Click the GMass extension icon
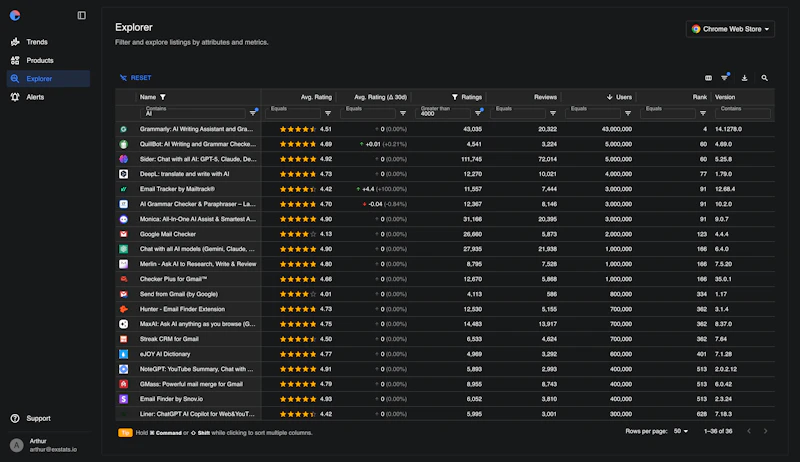800x462 pixels. 123,384
